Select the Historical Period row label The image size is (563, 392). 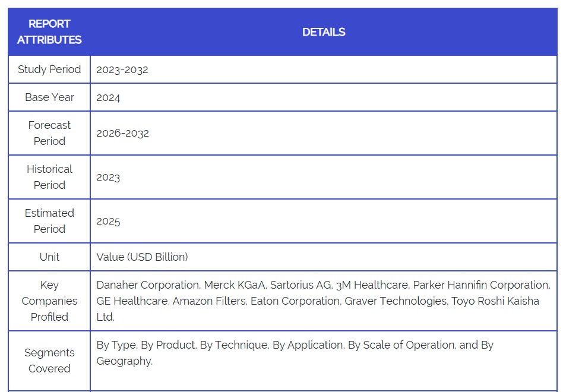(49, 177)
